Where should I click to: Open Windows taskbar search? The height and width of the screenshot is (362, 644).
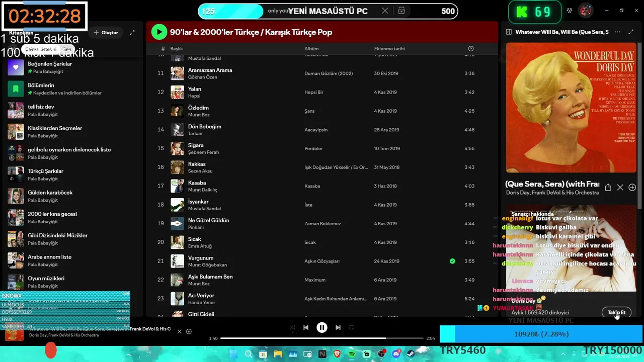[248, 354]
